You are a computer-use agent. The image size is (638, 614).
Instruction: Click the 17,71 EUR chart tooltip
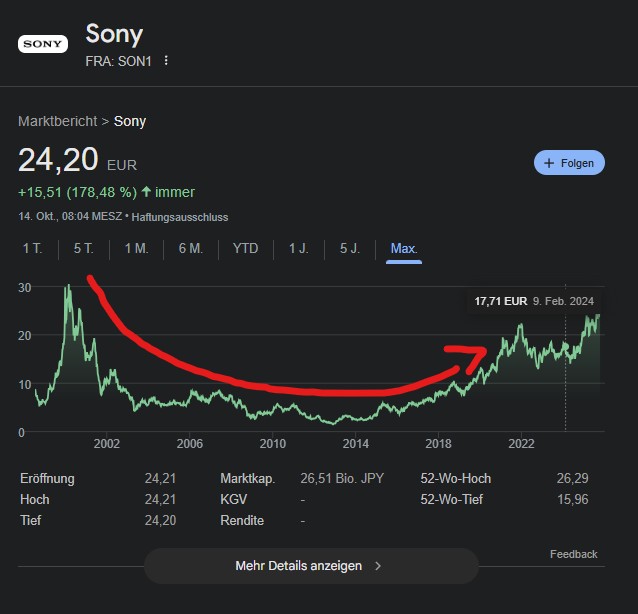coord(534,301)
